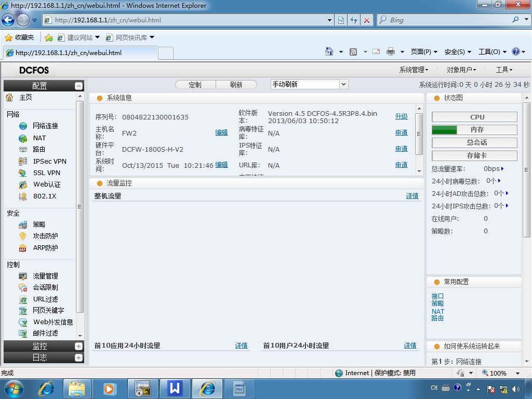Open the 系统管理 dropdown menu

pyautogui.click(x=414, y=70)
